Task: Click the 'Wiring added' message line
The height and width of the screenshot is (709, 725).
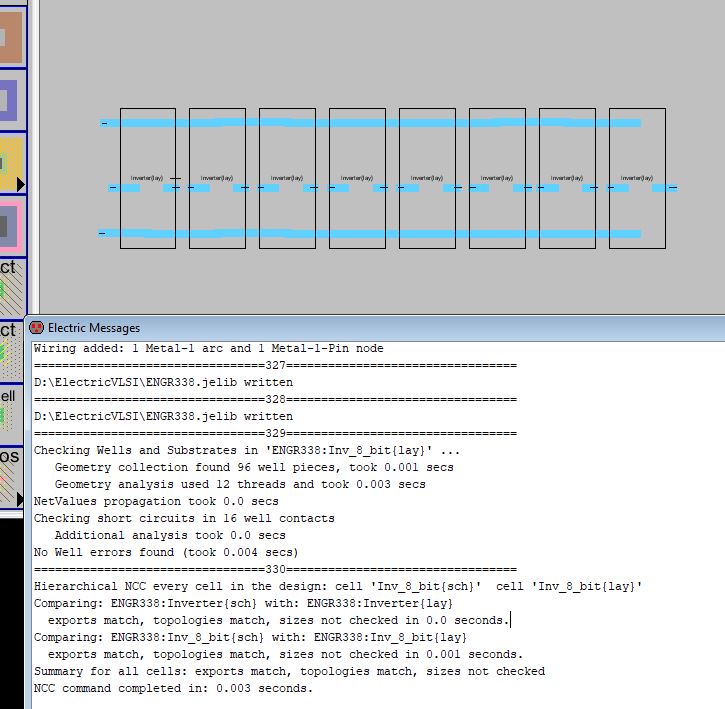Action: tap(208, 348)
